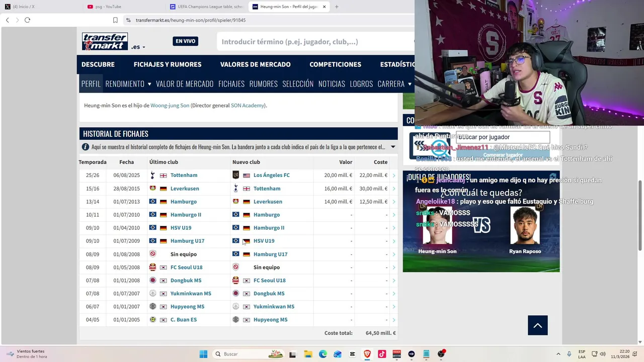Switch to the LOGROS tab

[x=361, y=83]
